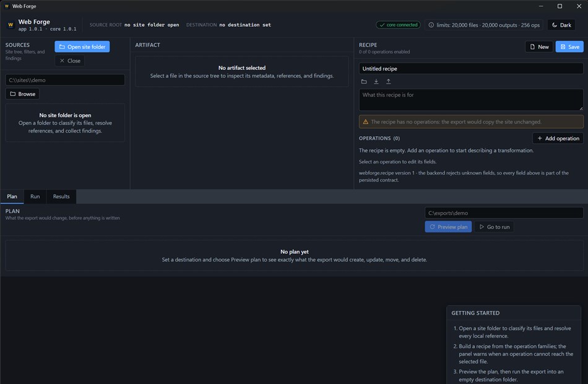Screen dimensions: 588x384
Task: Maximize the Web Forge window
Action: [x=560, y=6]
